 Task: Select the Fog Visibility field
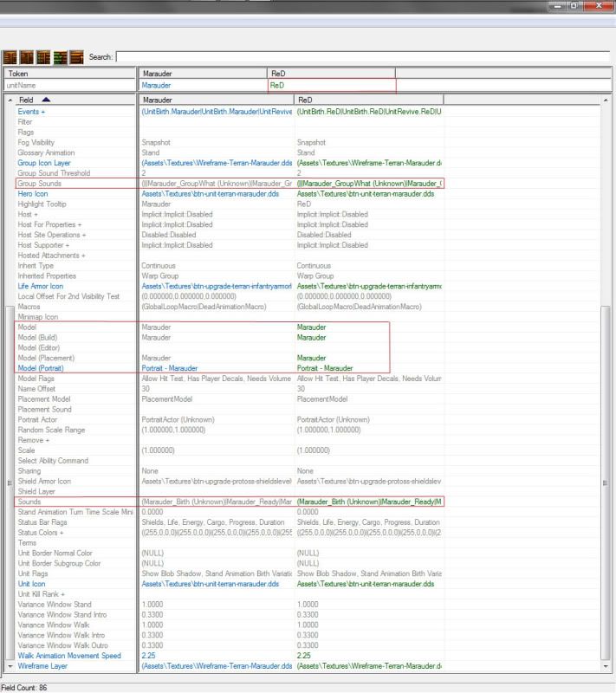click(36, 142)
